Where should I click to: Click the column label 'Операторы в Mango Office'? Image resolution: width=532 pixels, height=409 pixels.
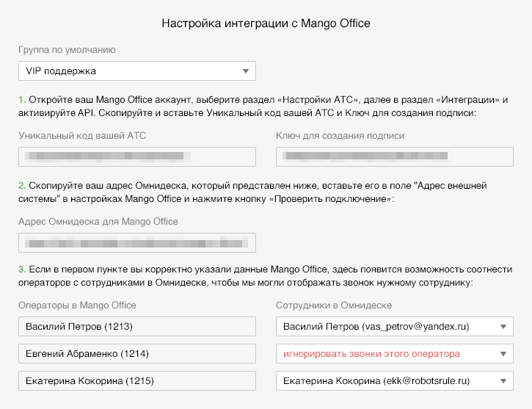click(x=77, y=305)
